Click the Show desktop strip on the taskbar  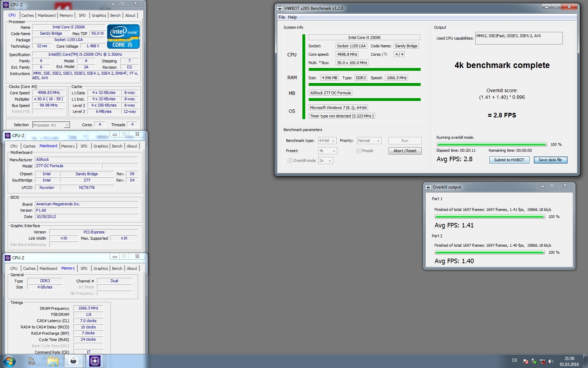click(x=585, y=361)
